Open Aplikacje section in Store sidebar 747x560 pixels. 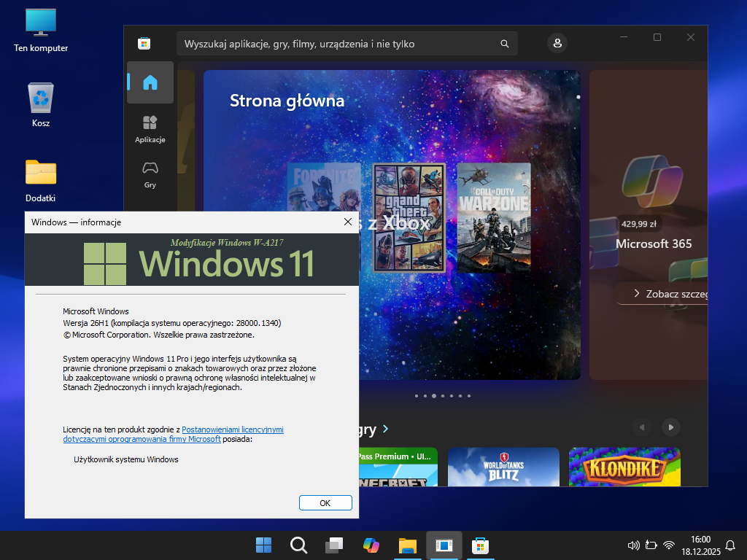tap(150, 128)
